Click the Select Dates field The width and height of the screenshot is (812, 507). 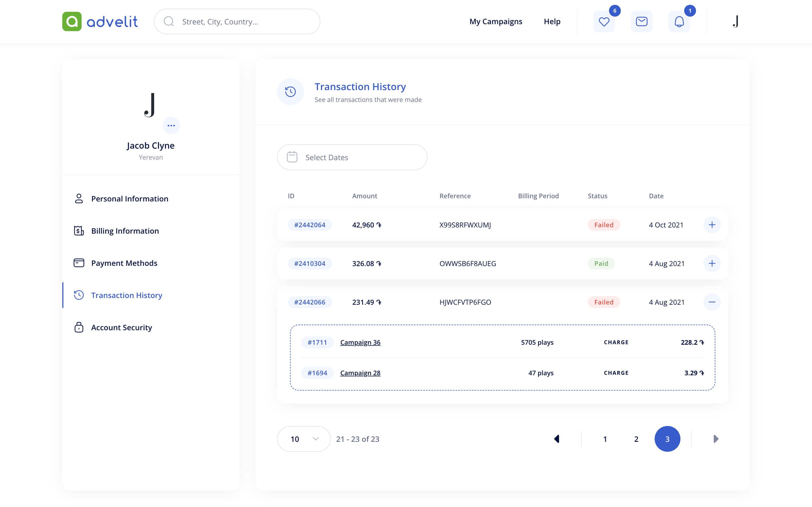352,157
